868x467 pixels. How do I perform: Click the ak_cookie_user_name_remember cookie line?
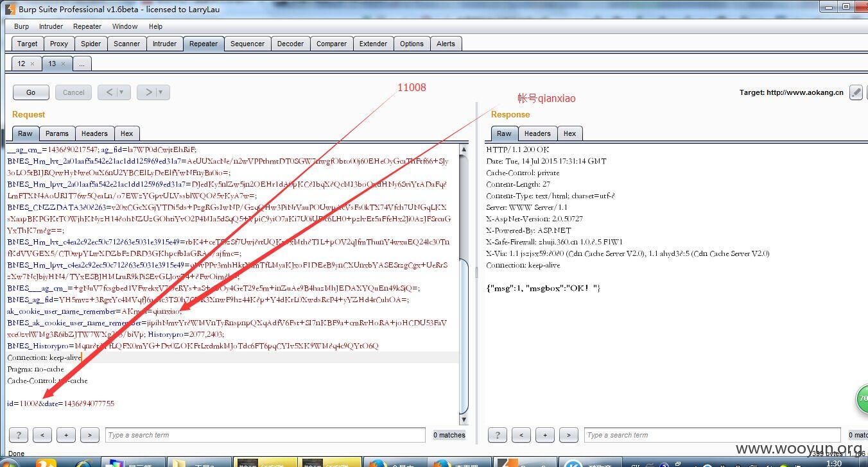94,311
